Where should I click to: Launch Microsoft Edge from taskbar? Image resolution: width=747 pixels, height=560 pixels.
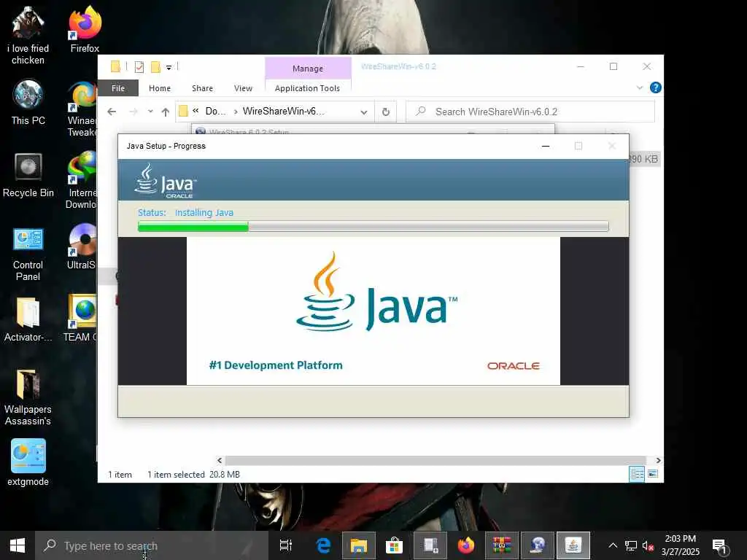pos(323,545)
